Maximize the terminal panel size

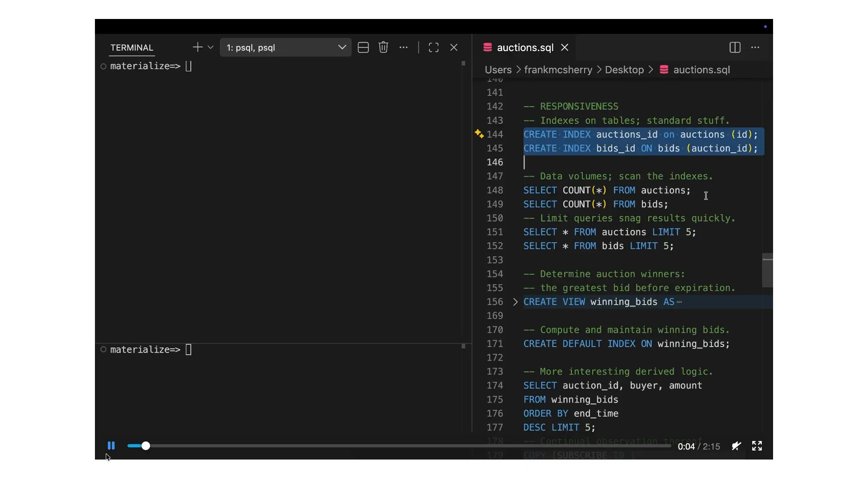[x=434, y=47]
